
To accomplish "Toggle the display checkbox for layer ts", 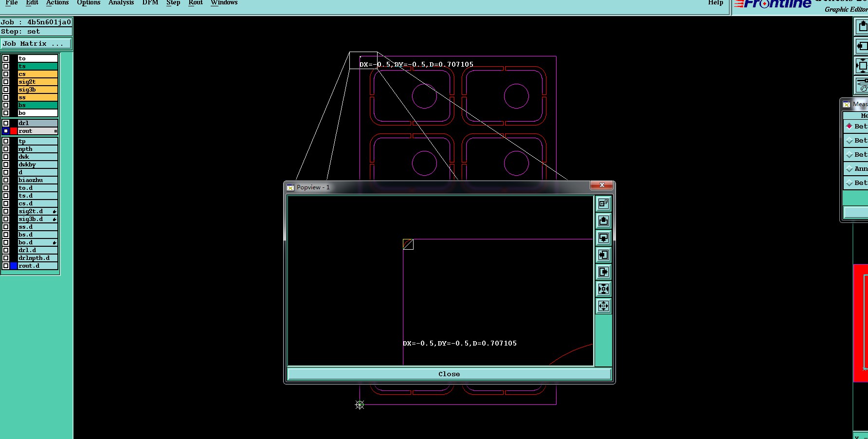I will (x=6, y=66).
